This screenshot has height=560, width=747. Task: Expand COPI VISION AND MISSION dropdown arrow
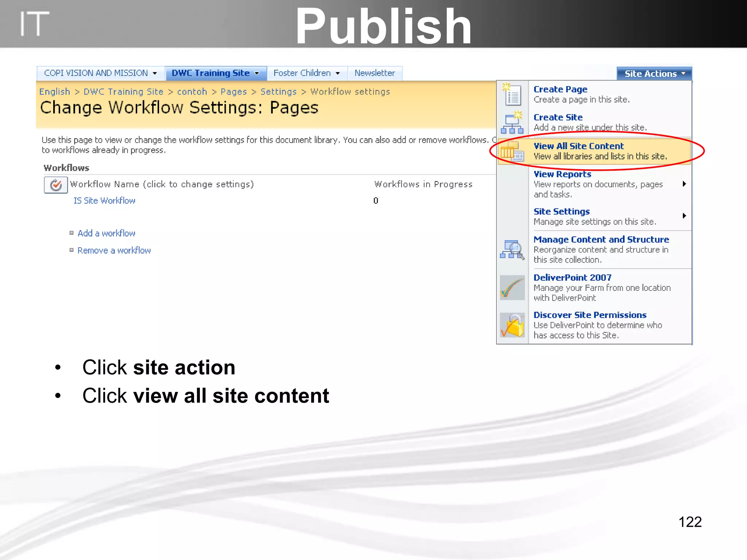point(155,73)
